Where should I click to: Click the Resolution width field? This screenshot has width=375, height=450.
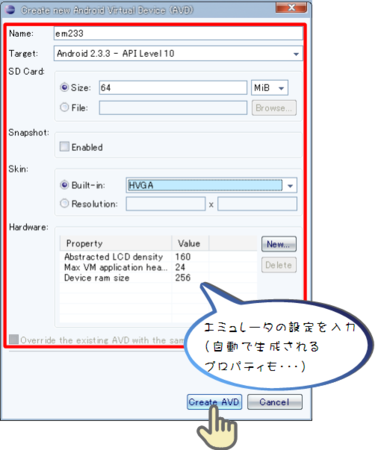pos(165,204)
